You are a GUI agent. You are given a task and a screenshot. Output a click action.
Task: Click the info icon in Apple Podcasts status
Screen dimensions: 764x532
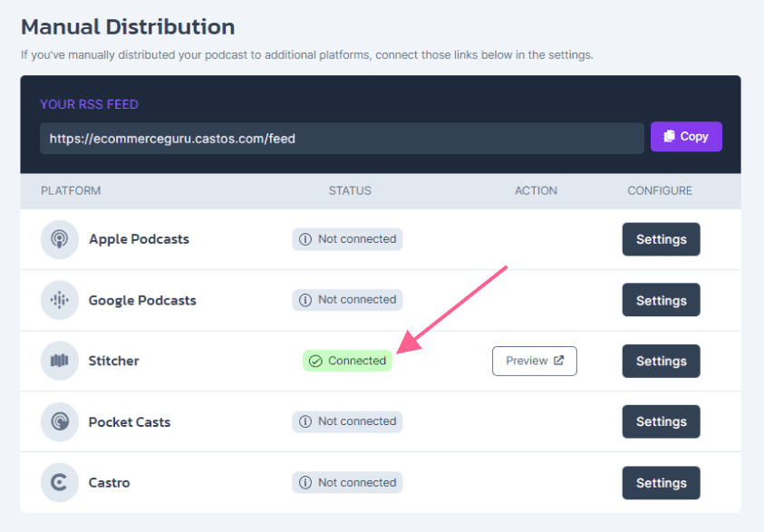pos(305,239)
